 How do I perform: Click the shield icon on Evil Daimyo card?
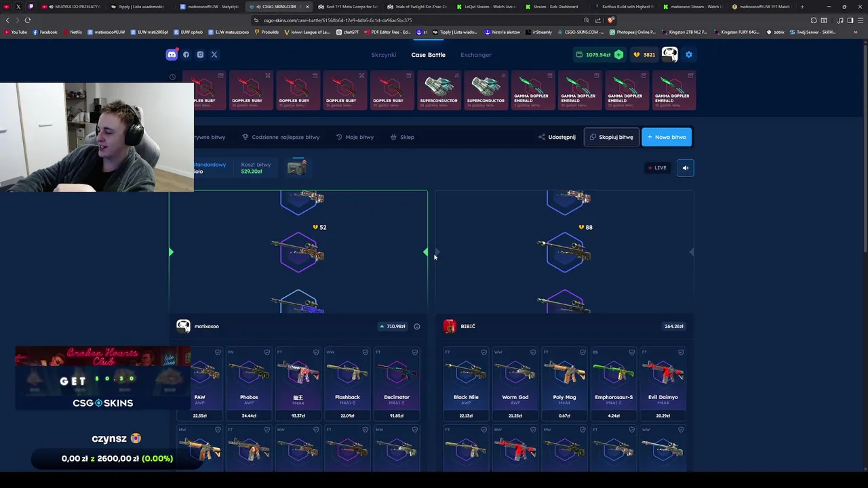681,352
